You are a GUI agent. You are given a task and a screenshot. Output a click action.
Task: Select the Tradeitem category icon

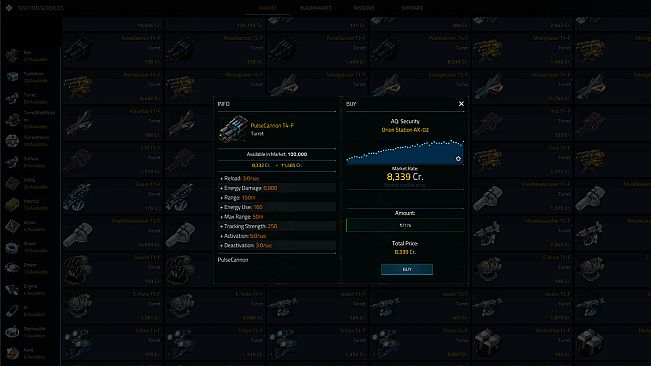point(12,77)
